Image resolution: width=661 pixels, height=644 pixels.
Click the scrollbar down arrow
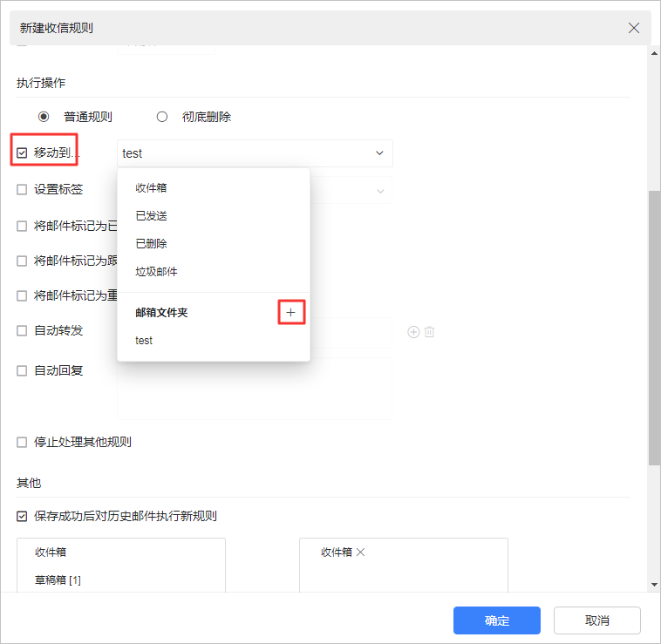[x=654, y=584]
